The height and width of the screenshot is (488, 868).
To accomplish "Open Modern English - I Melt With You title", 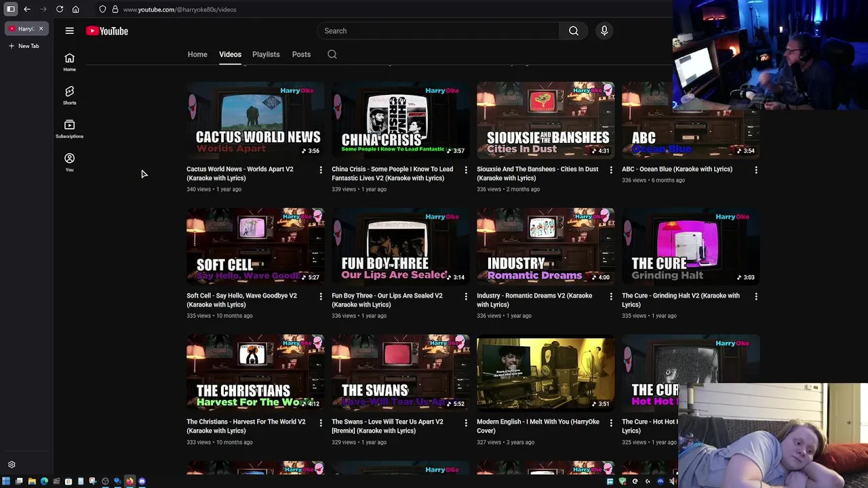I will [538, 426].
